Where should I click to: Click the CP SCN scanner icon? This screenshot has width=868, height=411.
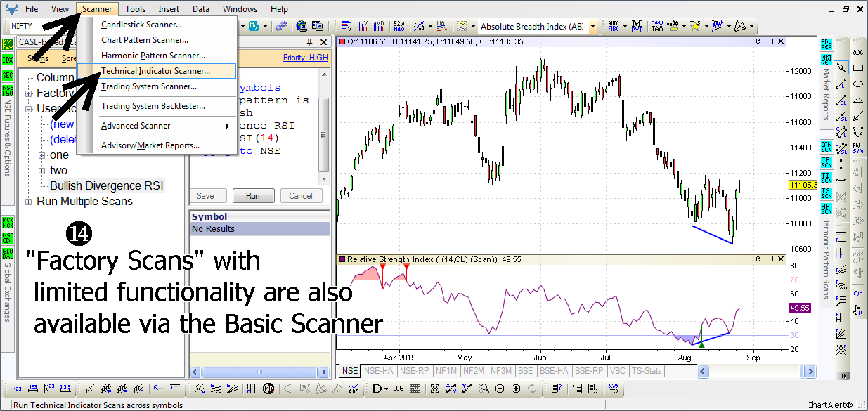point(827,162)
